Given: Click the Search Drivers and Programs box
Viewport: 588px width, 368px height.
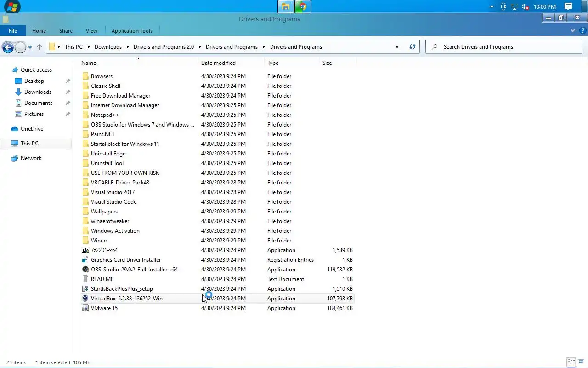Looking at the screenshot, I should (504, 47).
